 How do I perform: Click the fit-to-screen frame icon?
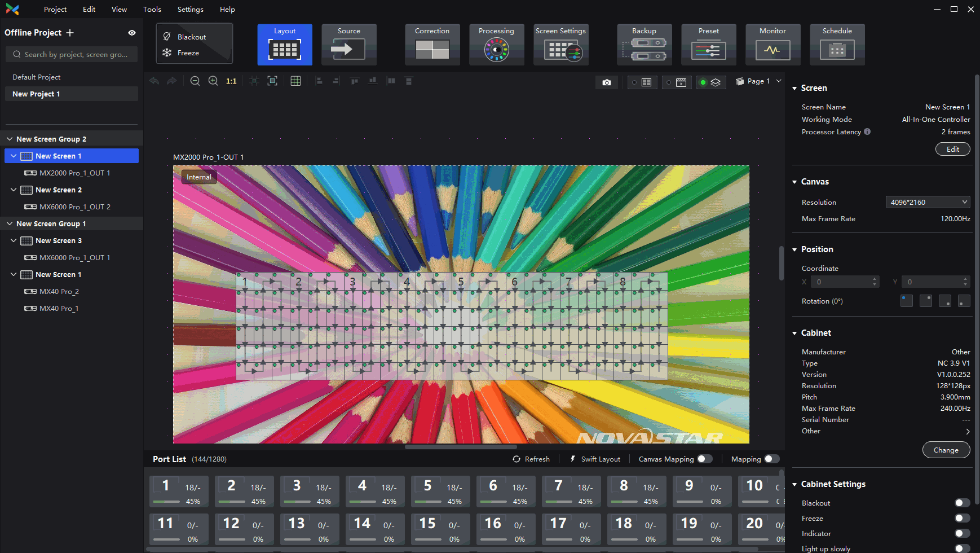272,81
